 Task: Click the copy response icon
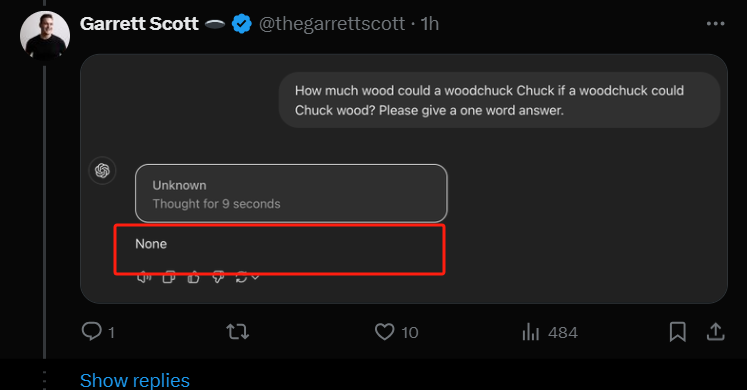point(169,277)
